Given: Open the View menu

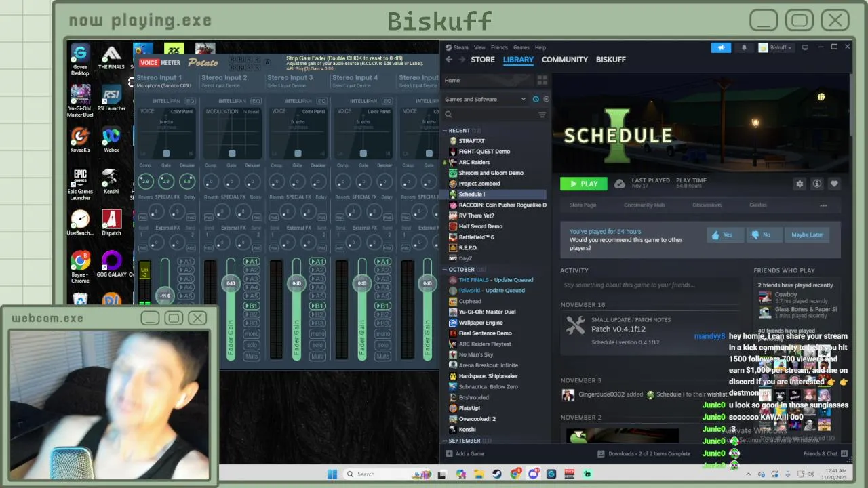Looking at the screenshot, I should click(x=479, y=47).
